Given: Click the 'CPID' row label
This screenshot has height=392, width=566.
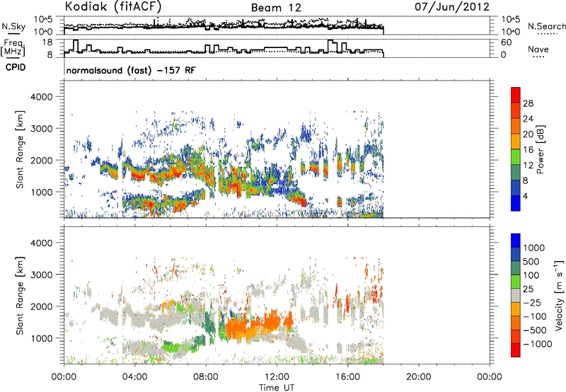Looking at the screenshot, I should coord(16,67).
